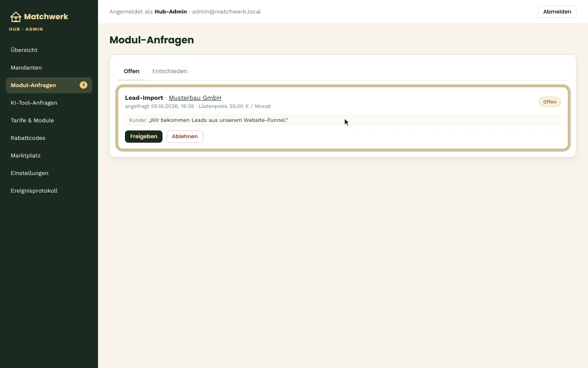The height and width of the screenshot is (368, 588).
Task: Click the badge showing 1 on Modul-Anfragen
Action: point(83,85)
